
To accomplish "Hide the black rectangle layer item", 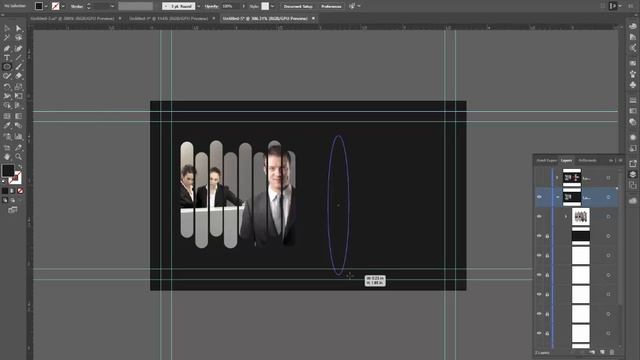I will click(539, 236).
